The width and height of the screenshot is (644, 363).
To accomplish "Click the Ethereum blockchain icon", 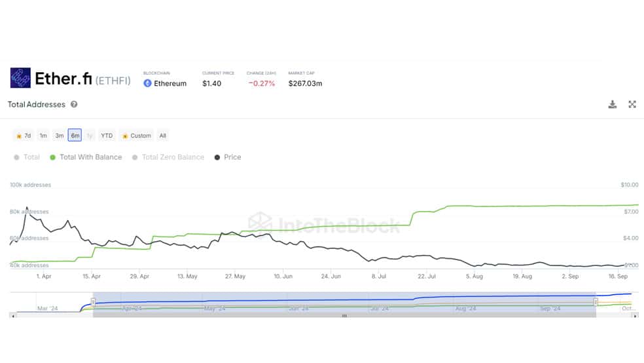I will 147,83.
